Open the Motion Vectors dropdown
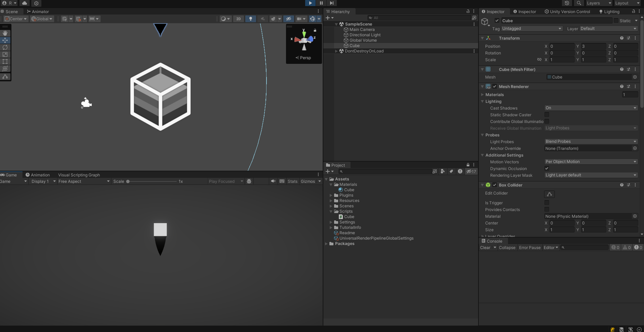This screenshot has height=332, width=644. coord(591,162)
